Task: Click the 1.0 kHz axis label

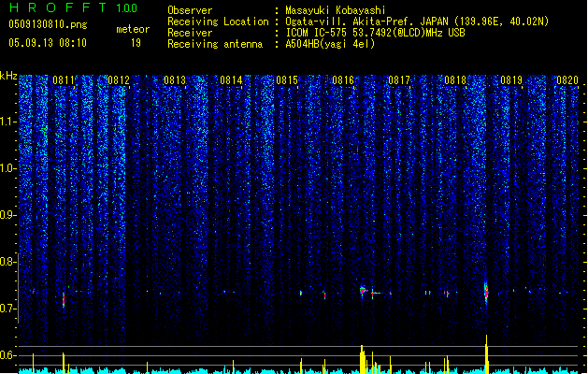Action: 7,168
